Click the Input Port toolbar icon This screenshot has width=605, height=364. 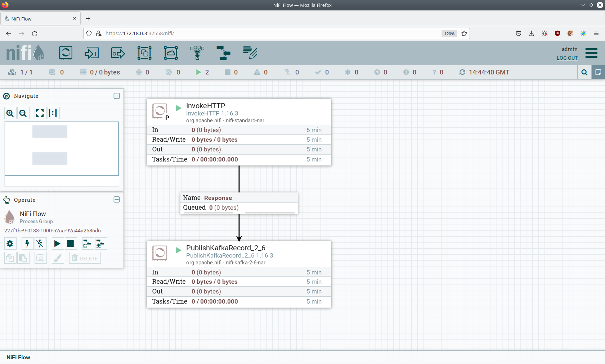click(91, 53)
